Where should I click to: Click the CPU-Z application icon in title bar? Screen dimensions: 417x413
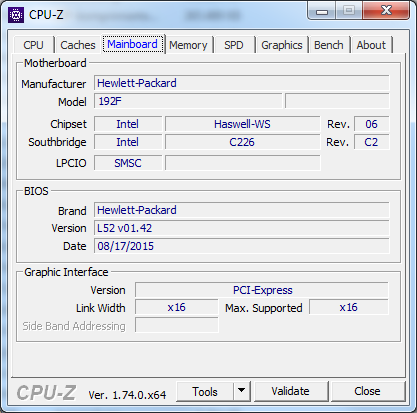16,15
